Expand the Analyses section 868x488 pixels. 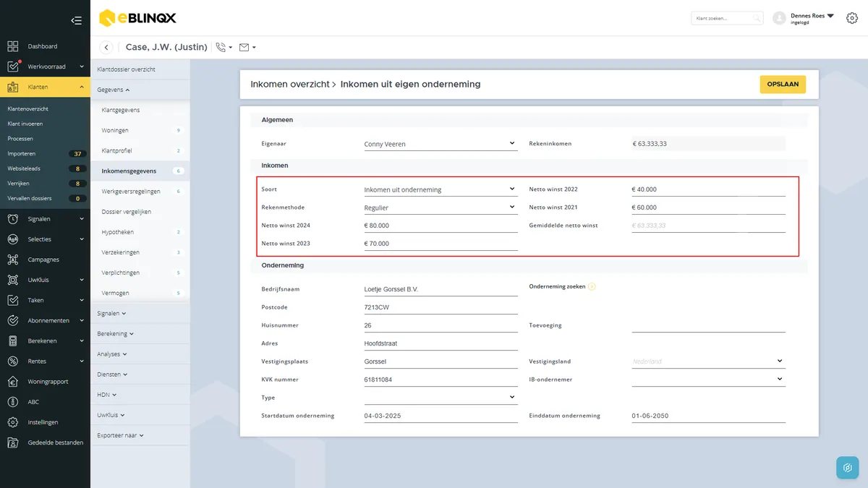pyautogui.click(x=111, y=354)
